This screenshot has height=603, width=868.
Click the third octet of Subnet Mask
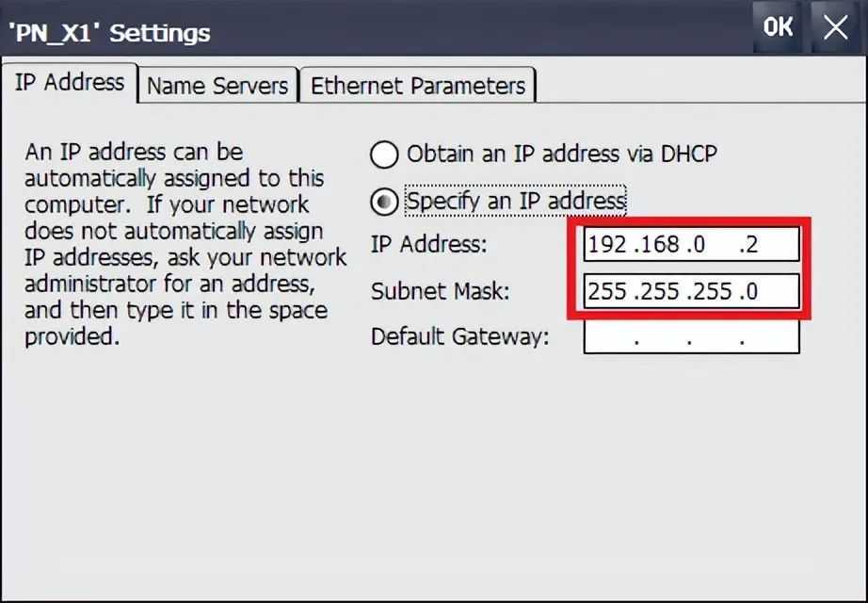pos(711,291)
